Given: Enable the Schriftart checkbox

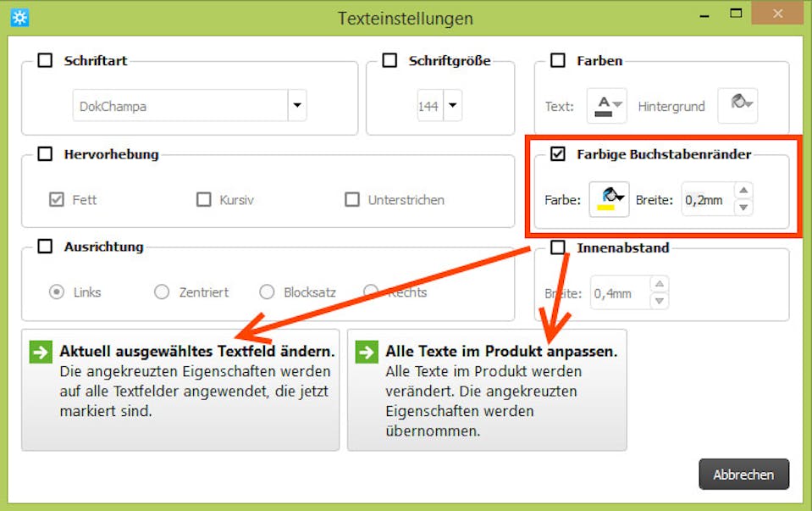Looking at the screenshot, I should 44,61.
